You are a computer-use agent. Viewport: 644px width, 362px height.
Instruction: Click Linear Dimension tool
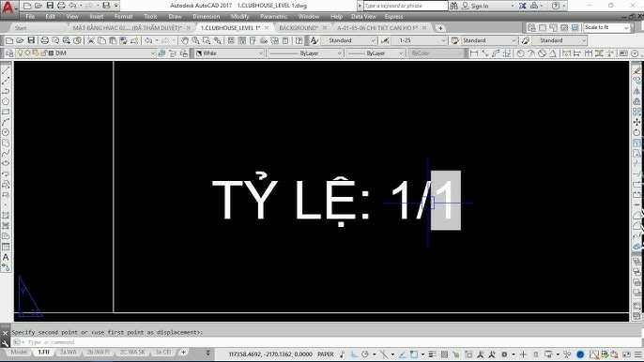coord(474,53)
